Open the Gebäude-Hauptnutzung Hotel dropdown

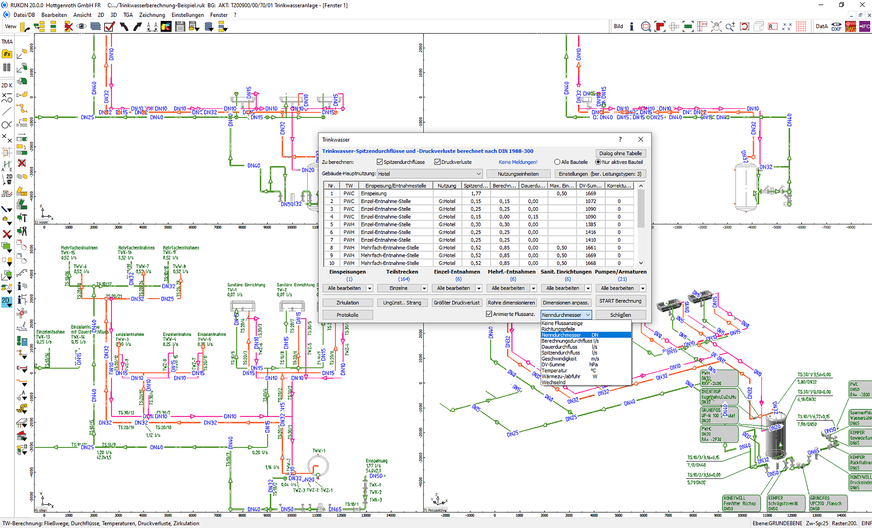(x=429, y=174)
